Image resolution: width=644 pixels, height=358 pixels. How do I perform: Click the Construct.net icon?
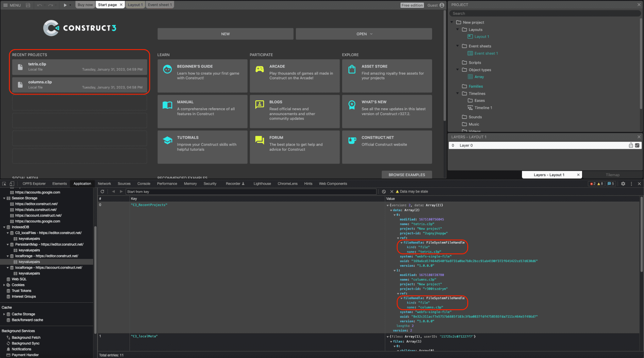[353, 140]
